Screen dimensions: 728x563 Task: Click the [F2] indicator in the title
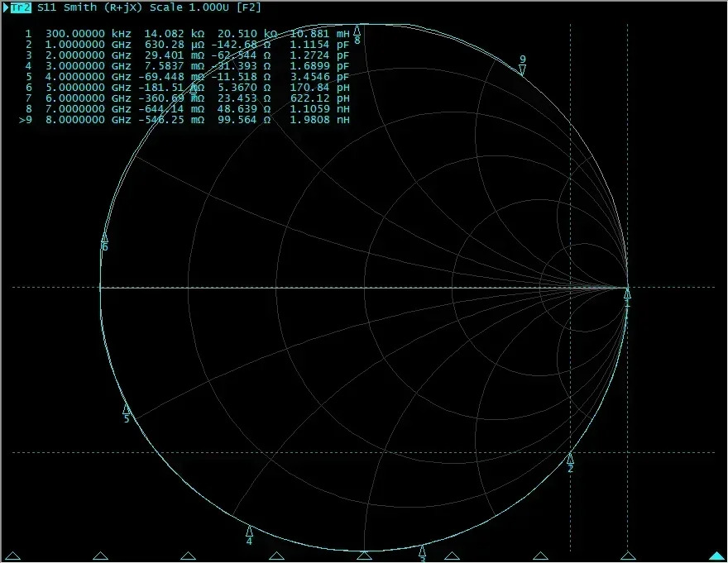[x=249, y=7]
